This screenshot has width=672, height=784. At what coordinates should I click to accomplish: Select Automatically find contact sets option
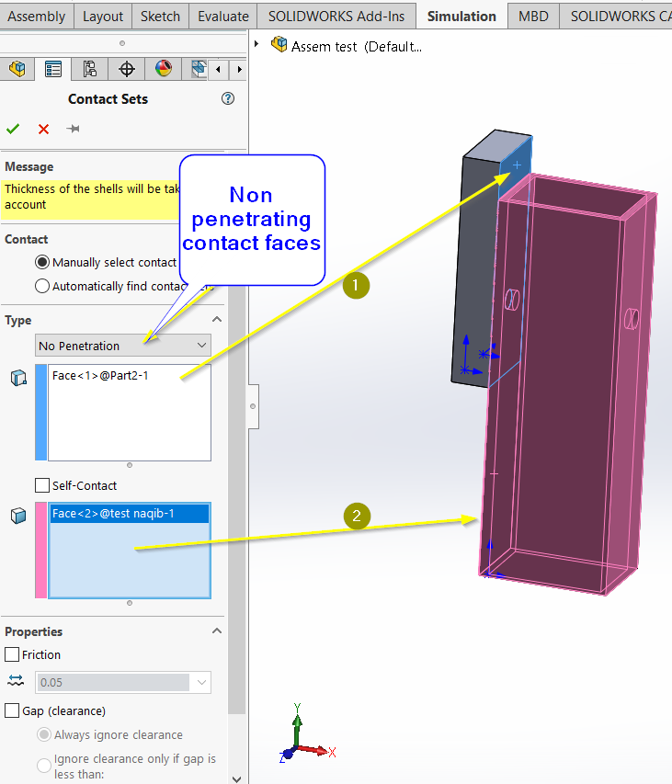point(42,286)
